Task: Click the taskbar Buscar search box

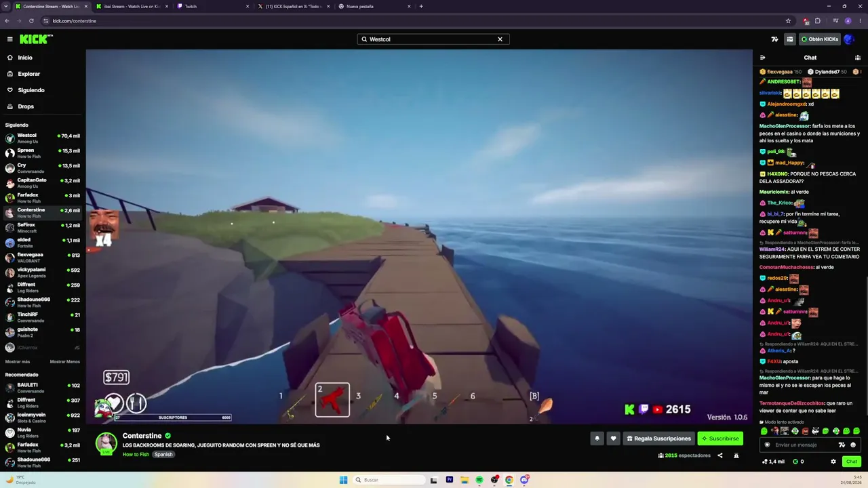Action: 389,480
